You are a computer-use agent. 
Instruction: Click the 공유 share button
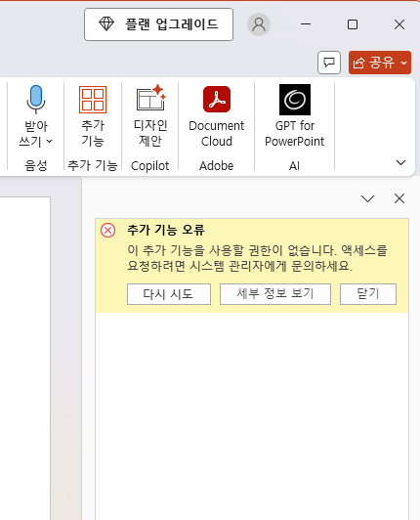click(x=380, y=63)
